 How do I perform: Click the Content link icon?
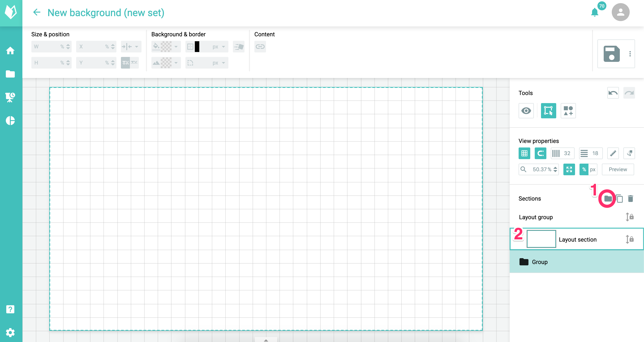point(260,47)
